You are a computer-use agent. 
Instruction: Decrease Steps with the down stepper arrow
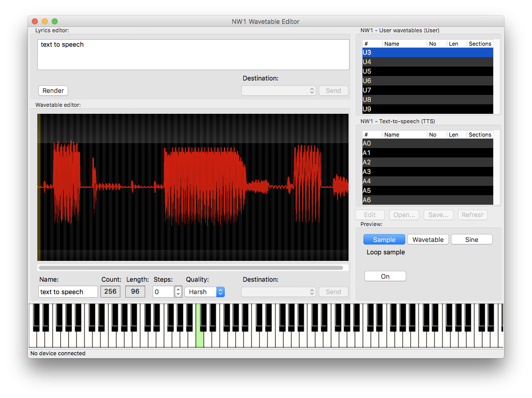point(178,295)
